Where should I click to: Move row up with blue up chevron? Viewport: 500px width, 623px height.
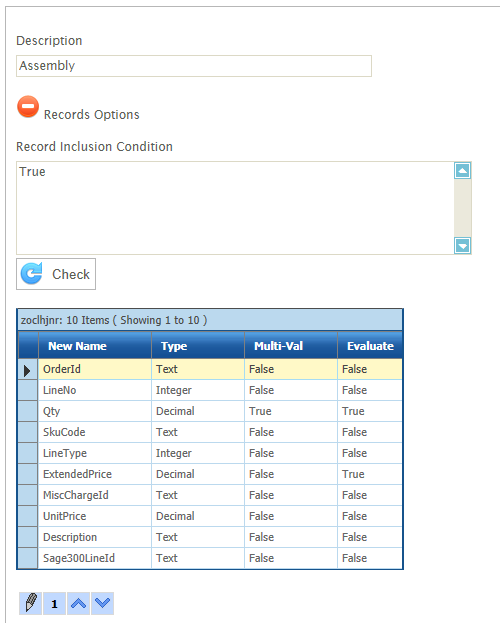(x=78, y=604)
